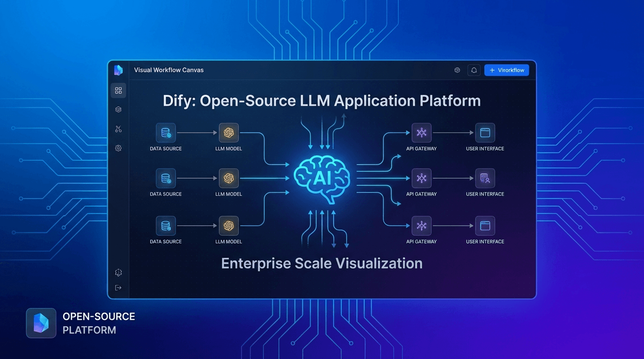The image size is (644, 359).
Task: Click the scissors tool icon in sidebar
Action: coord(118,129)
